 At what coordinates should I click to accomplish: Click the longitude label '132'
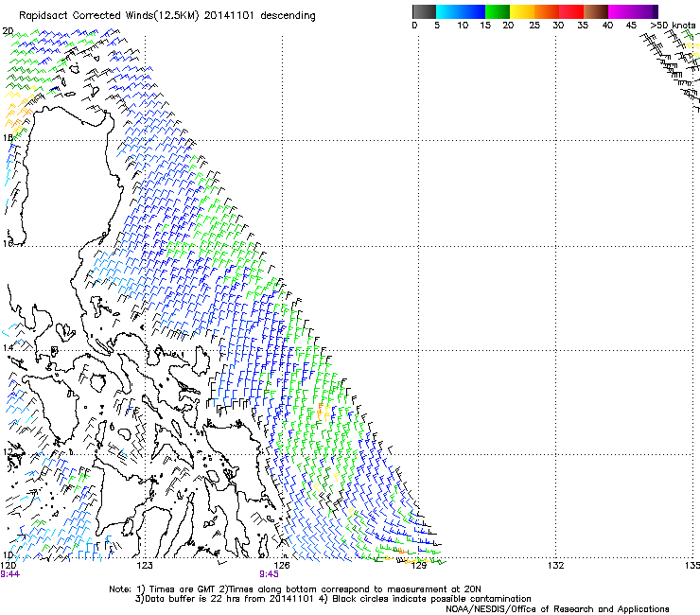pyautogui.click(x=556, y=566)
